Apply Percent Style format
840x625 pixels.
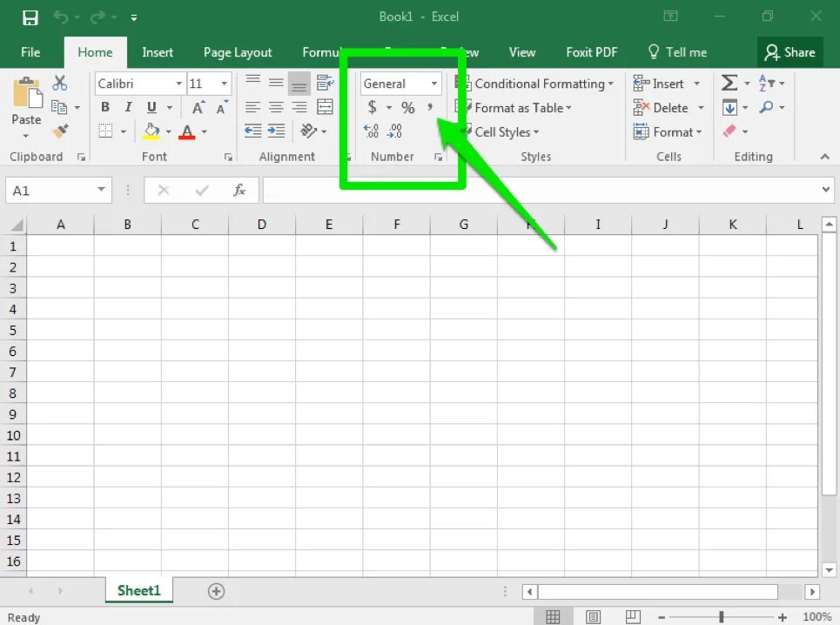[x=407, y=108]
